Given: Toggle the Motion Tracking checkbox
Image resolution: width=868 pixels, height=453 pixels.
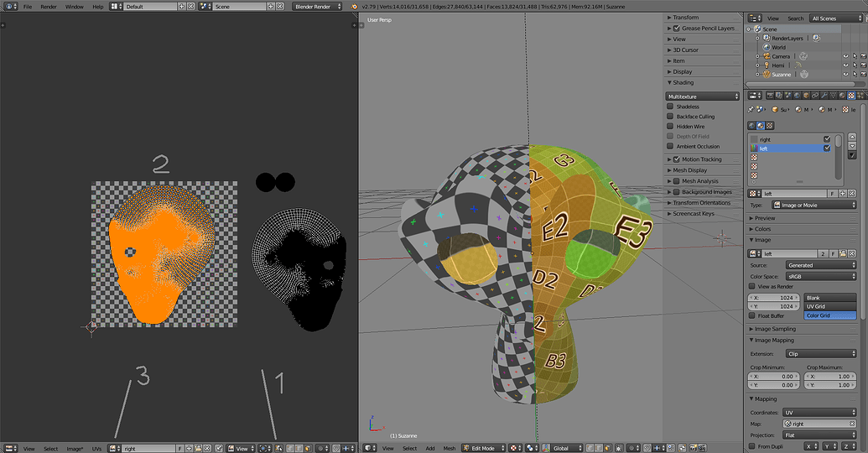Looking at the screenshot, I should (677, 159).
